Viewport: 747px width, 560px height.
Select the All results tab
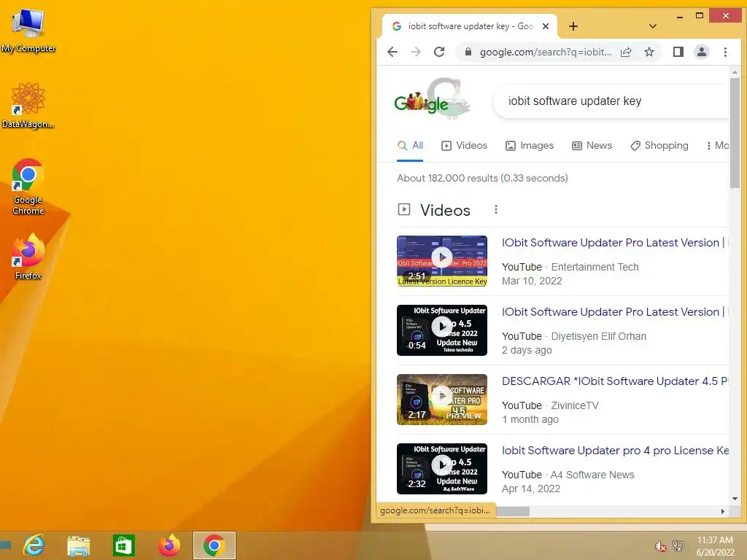[x=410, y=146]
